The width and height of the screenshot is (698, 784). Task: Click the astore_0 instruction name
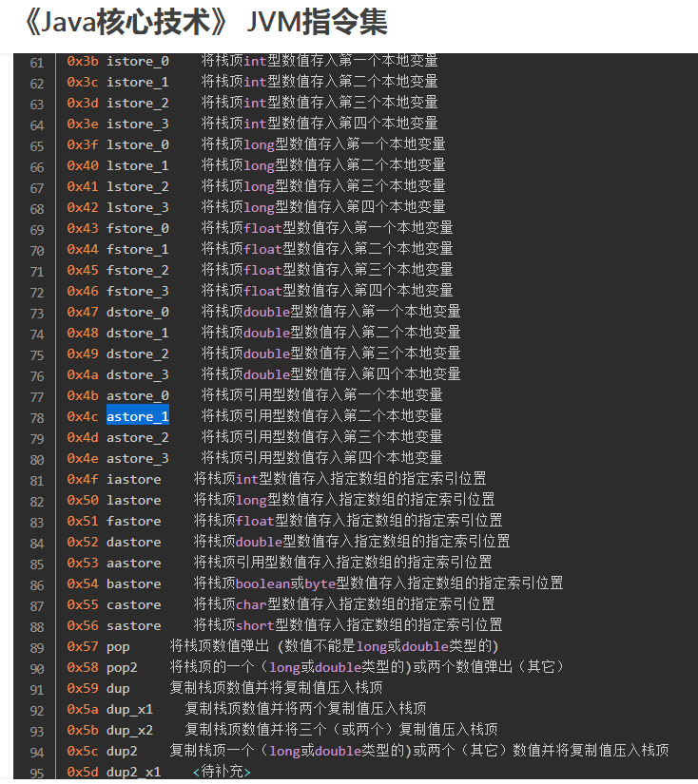pyautogui.click(x=138, y=396)
